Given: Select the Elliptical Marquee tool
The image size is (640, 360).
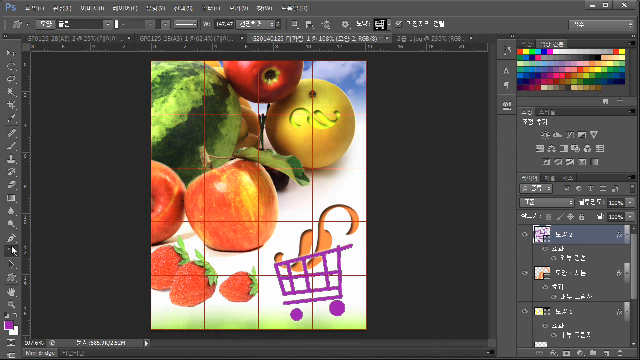Looking at the screenshot, I should click(11, 66).
